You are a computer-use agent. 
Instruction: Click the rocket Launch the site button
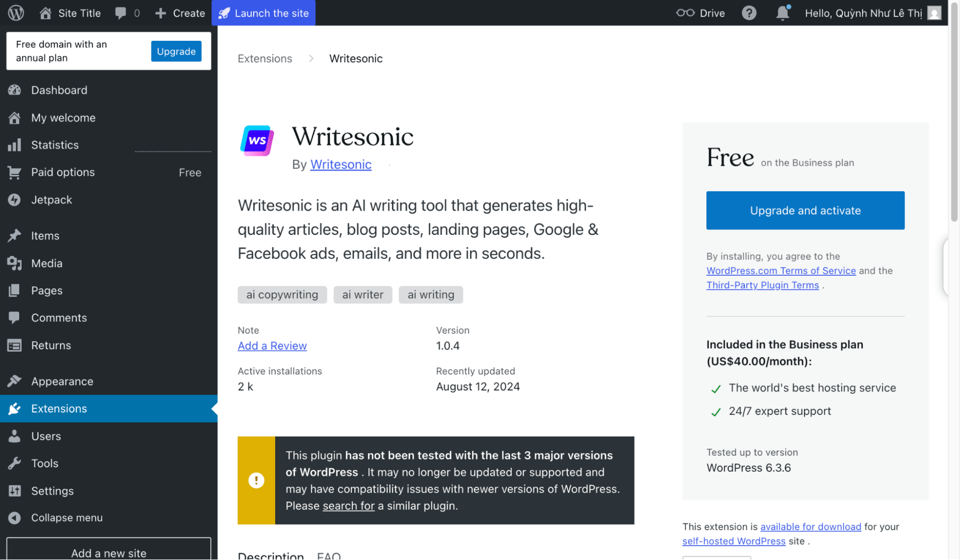click(x=264, y=13)
